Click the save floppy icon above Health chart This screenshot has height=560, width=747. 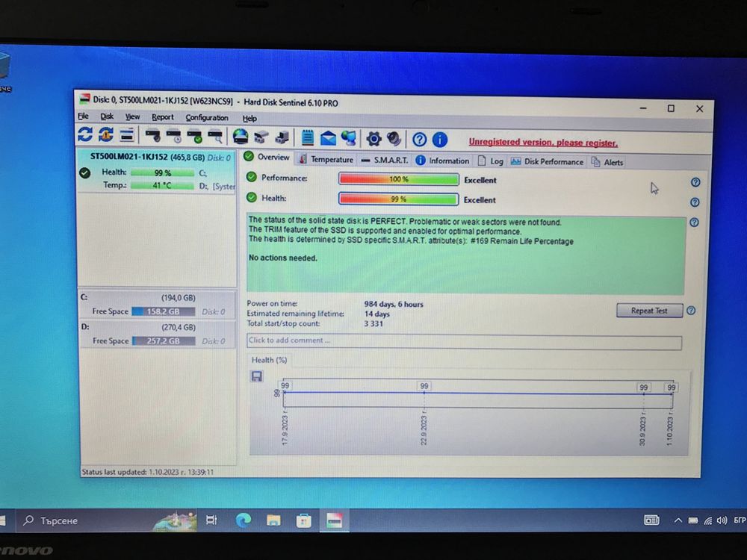[257, 376]
